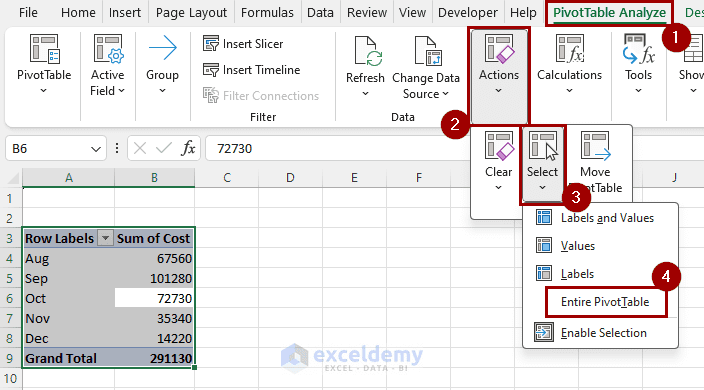704x390 pixels.
Task: Switch to the Page Layout tab
Action: 191,13
